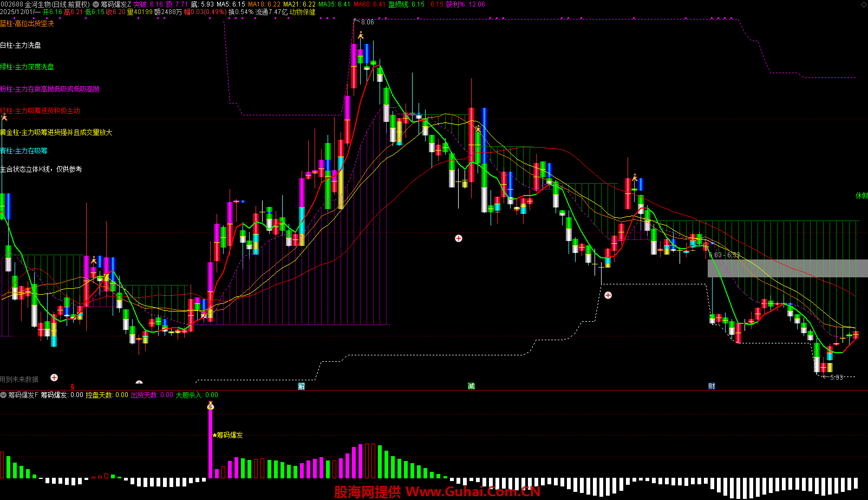868x500 pixels.
Task: Click the 动物保健 sector label
Action: point(302,12)
